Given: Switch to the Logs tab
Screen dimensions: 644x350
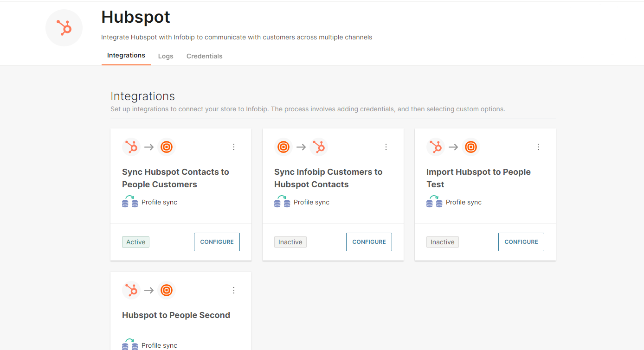Looking at the screenshot, I should (166, 56).
